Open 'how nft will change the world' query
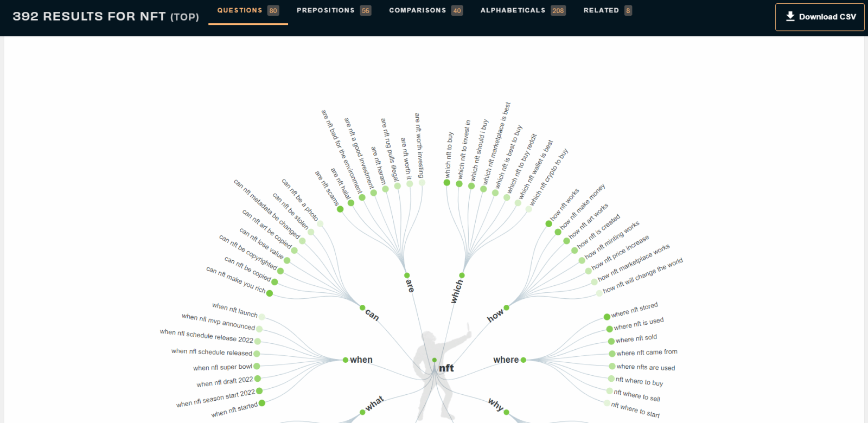This screenshot has height=423, width=868. tap(642, 275)
